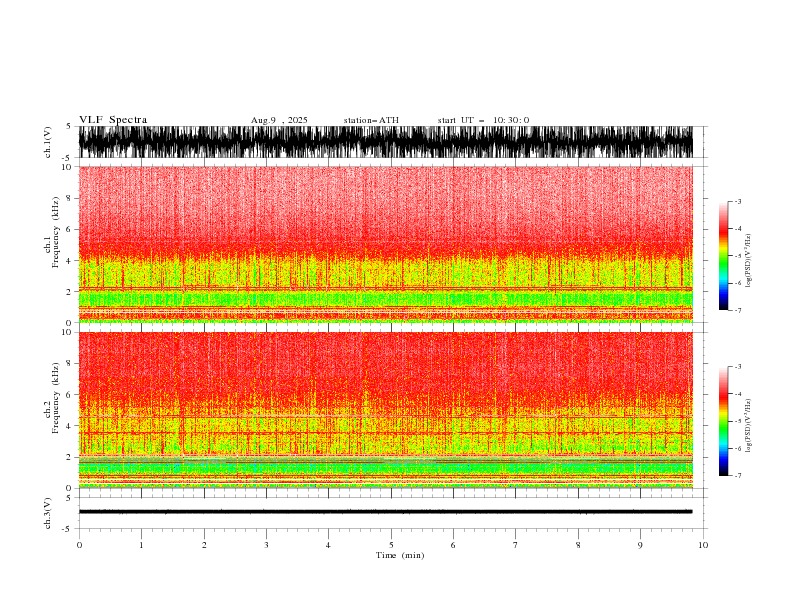Click the ch.2 color scale "log(PSD)" caption
Screen dimensions: 792x612
(748, 426)
